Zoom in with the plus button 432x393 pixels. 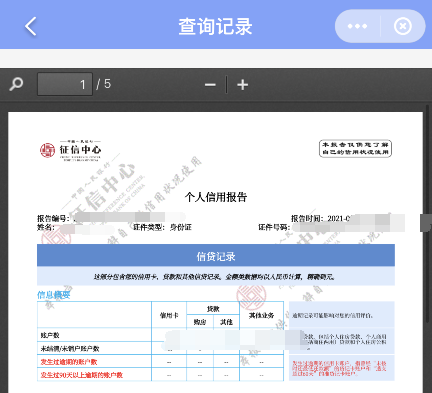pyautogui.click(x=243, y=85)
